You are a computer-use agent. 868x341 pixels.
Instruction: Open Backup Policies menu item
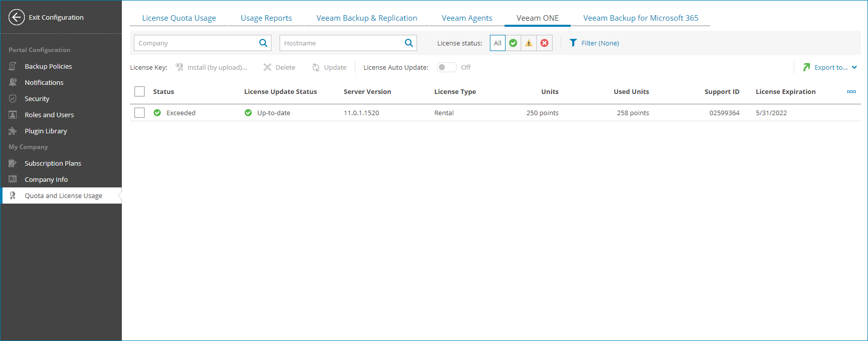(61, 66)
